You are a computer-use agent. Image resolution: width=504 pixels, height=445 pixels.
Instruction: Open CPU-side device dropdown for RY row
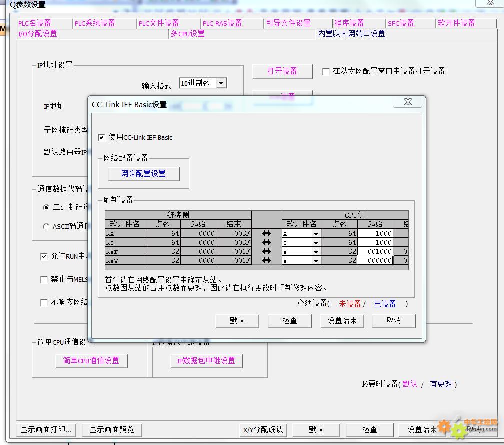point(316,242)
